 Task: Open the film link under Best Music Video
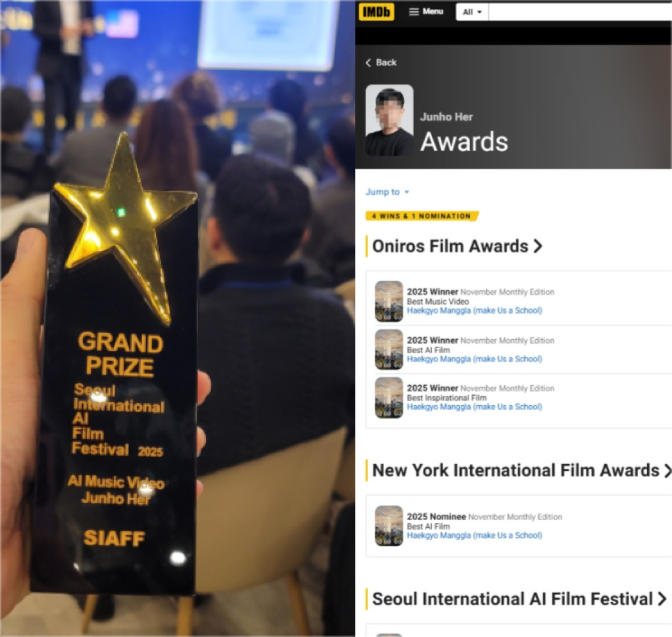474,311
